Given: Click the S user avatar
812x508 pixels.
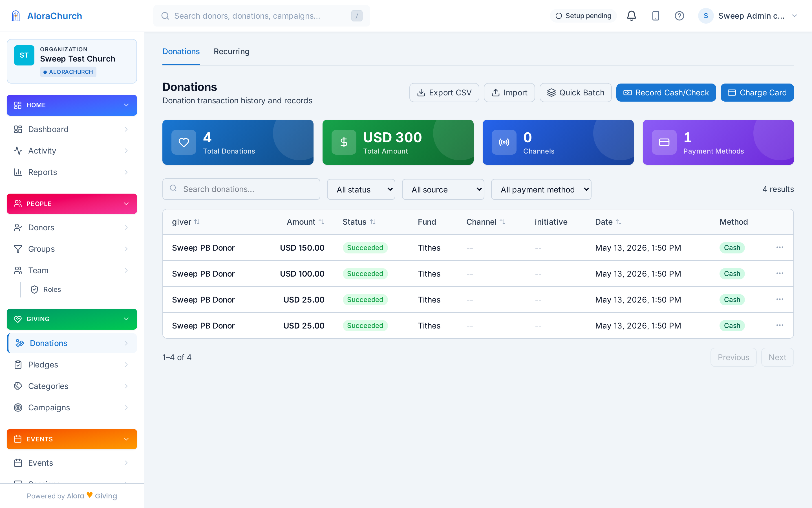Looking at the screenshot, I should coord(706,16).
